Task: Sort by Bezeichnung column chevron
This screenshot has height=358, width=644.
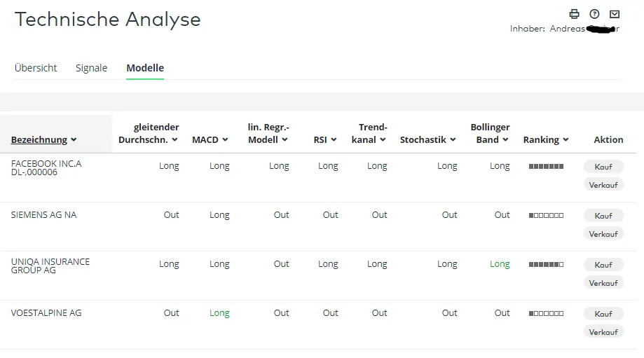Action: pyautogui.click(x=74, y=140)
